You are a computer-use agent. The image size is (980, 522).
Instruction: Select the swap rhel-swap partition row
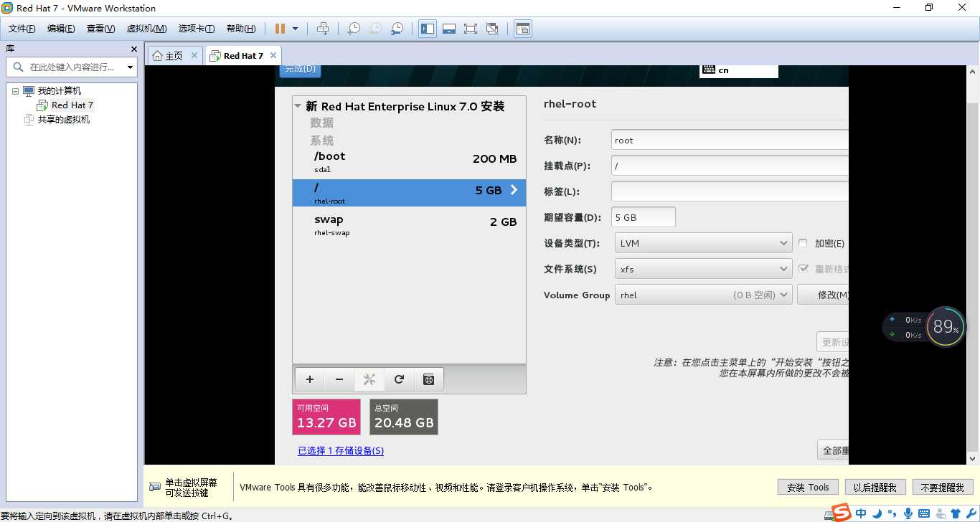pyautogui.click(x=409, y=224)
